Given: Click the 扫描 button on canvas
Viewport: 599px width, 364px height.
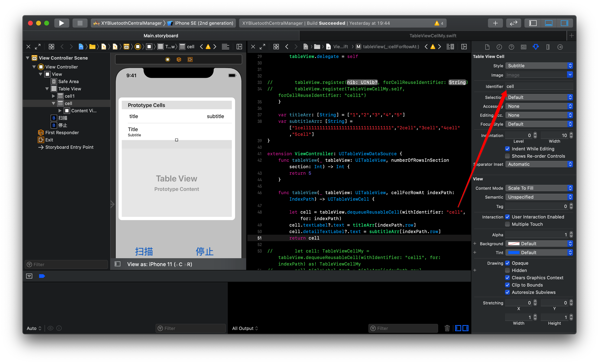Looking at the screenshot, I should pos(144,252).
